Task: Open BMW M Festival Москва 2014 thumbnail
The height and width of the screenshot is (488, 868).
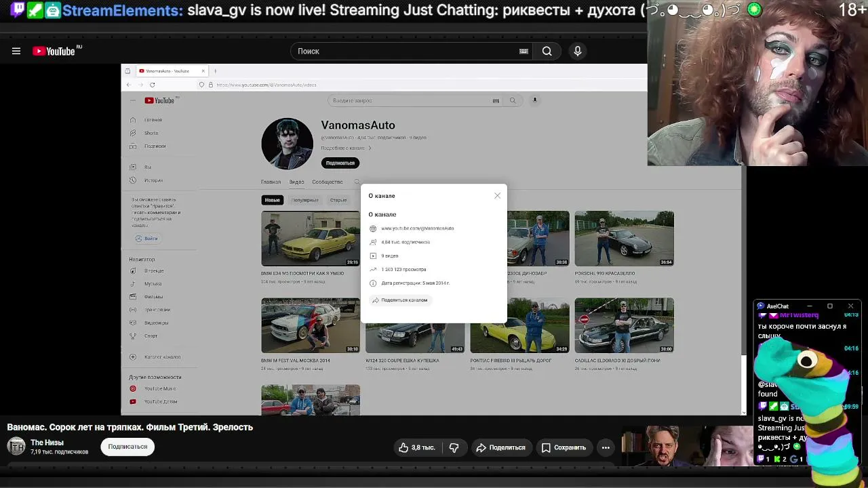Action: click(x=311, y=325)
